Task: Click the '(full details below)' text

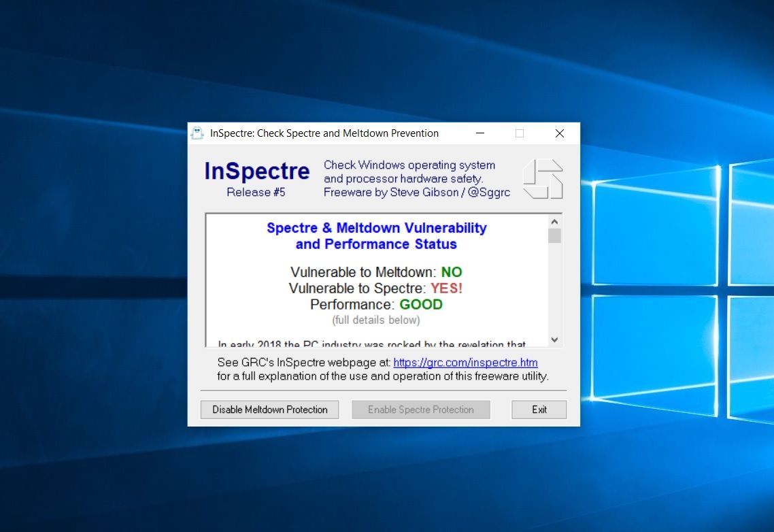Action: 376,320
